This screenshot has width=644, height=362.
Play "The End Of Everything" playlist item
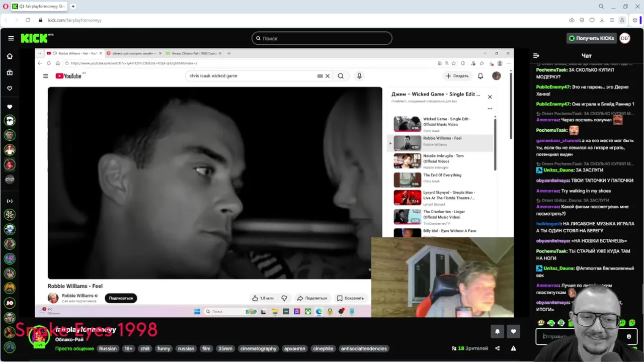point(440,179)
